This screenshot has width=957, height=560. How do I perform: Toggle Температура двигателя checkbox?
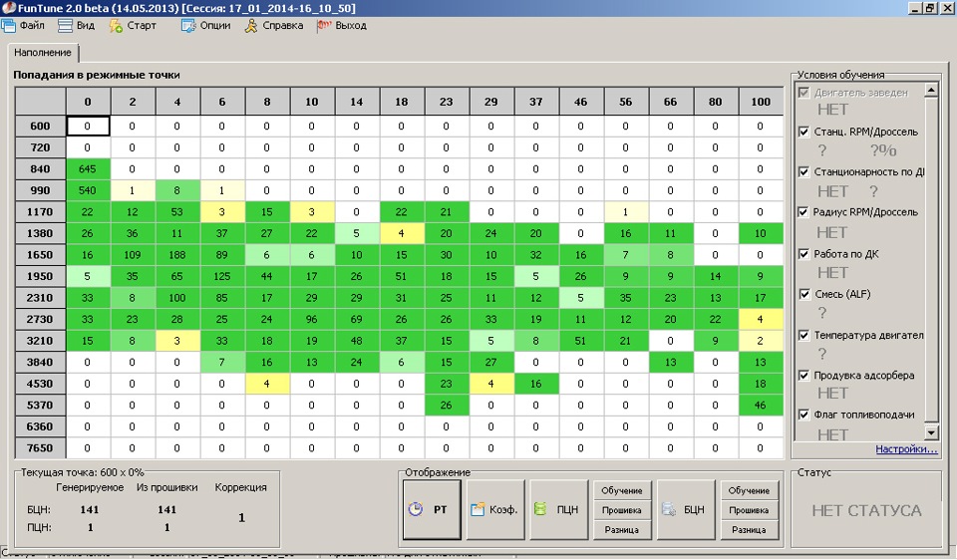(803, 335)
